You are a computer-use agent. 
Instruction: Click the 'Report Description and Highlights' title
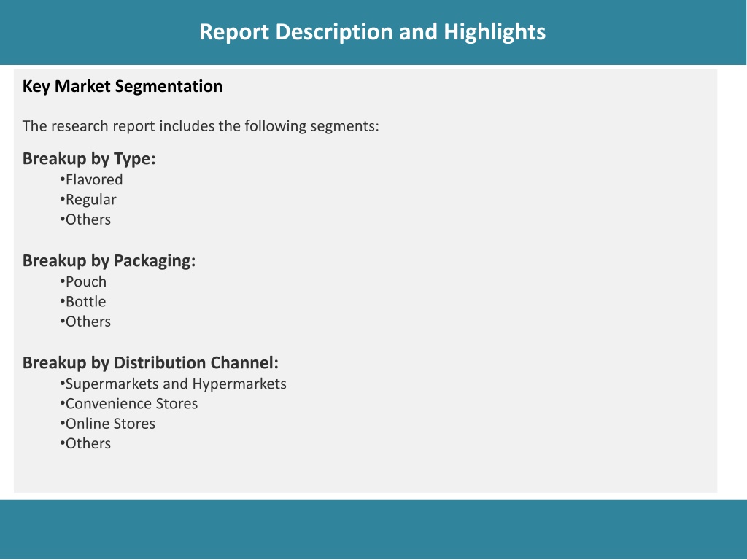(372, 32)
